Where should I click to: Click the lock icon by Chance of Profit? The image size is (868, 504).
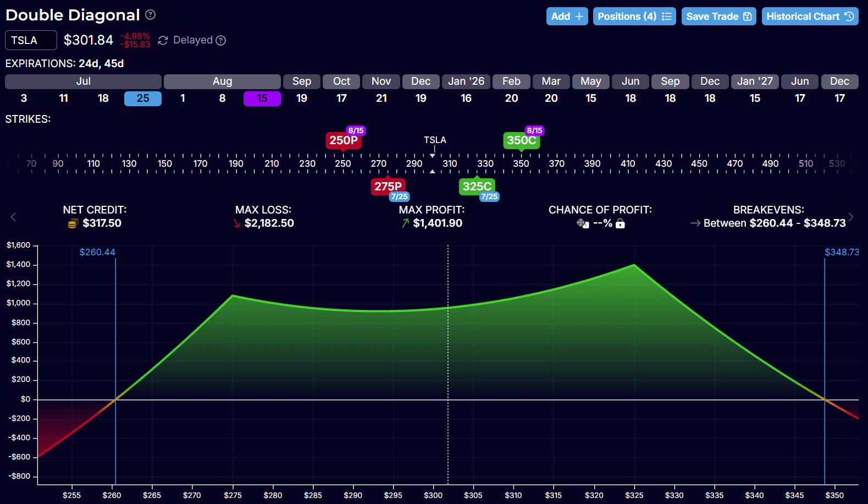(x=620, y=223)
